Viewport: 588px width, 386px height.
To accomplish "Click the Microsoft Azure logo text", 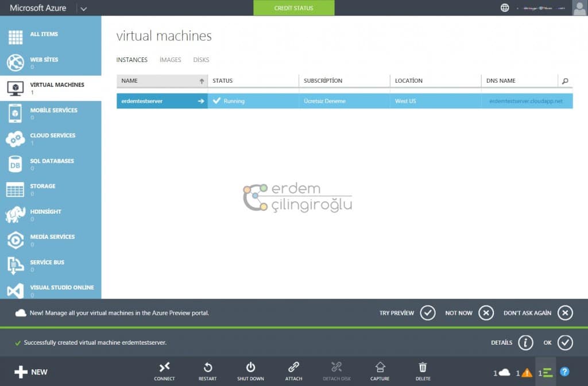I will point(38,8).
